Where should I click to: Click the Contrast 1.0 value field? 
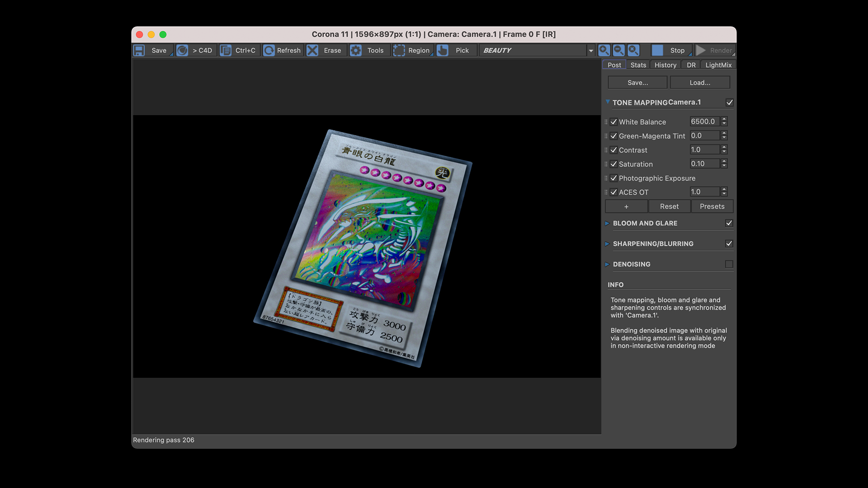tap(705, 150)
